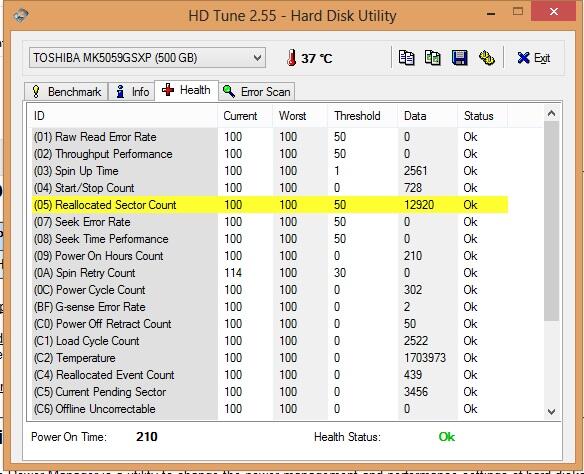Click the ID column header
Viewport: 584px width, 474px height.
coord(124,116)
